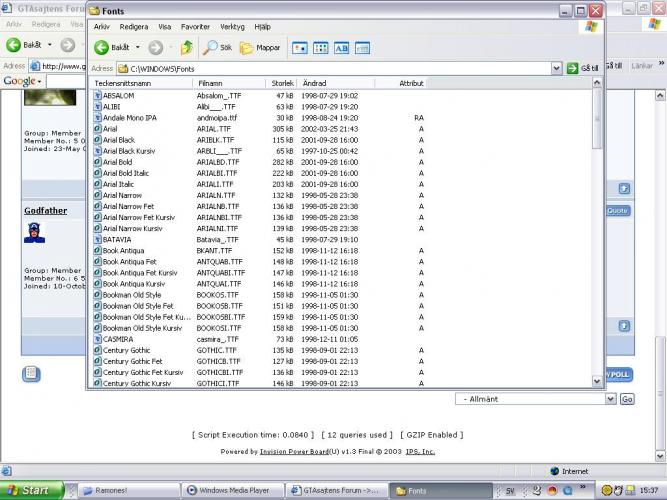The width and height of the screenshot is (667, 500).
Task: Toggle the Mappar folders pane
Action: click(x=259, y=47)
